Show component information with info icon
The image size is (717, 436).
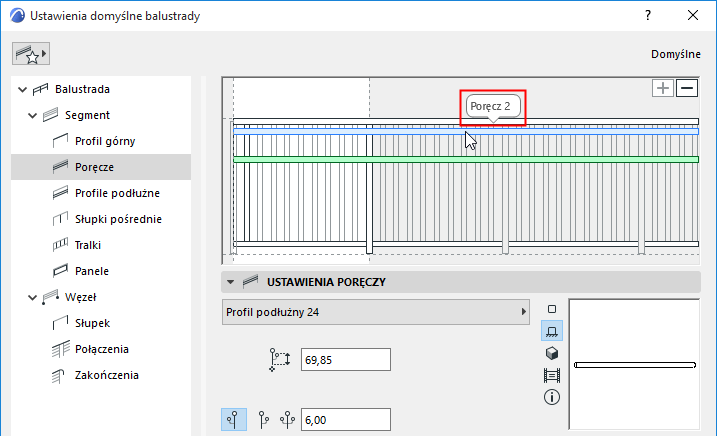552,397
